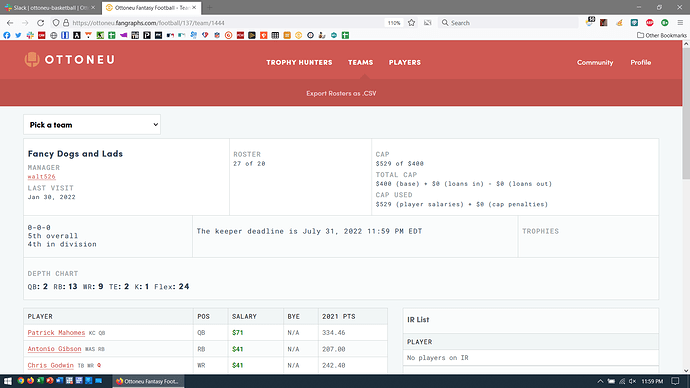Open the volume control in system tray

(x=632, y=381)
